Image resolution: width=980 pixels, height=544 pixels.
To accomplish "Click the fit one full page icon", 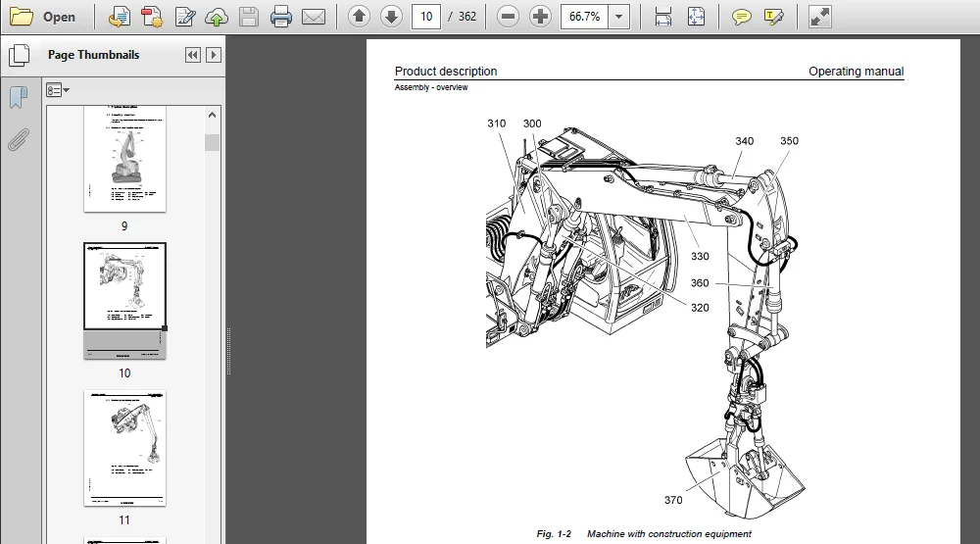I will click(696, 17).
